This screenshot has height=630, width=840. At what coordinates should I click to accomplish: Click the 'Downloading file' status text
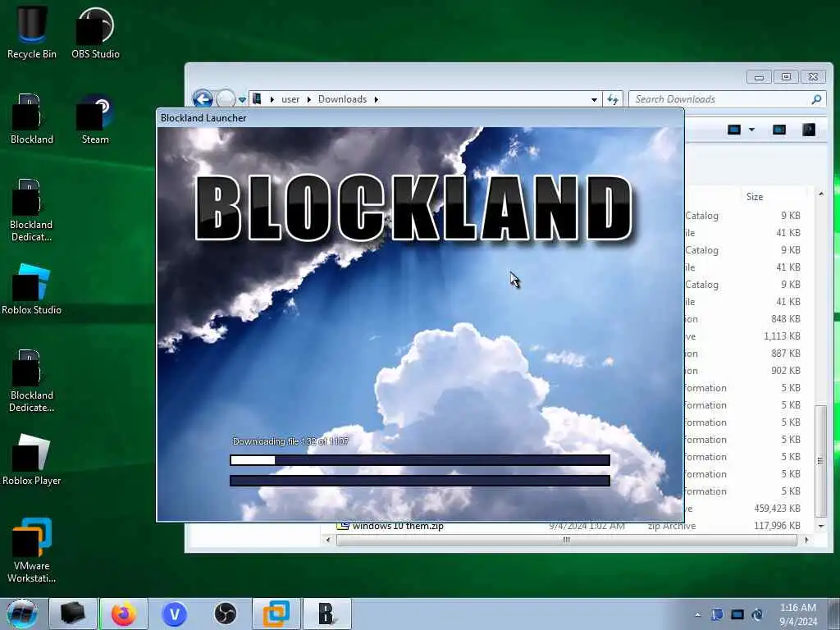pyautogui.click(x=290, y=441)
